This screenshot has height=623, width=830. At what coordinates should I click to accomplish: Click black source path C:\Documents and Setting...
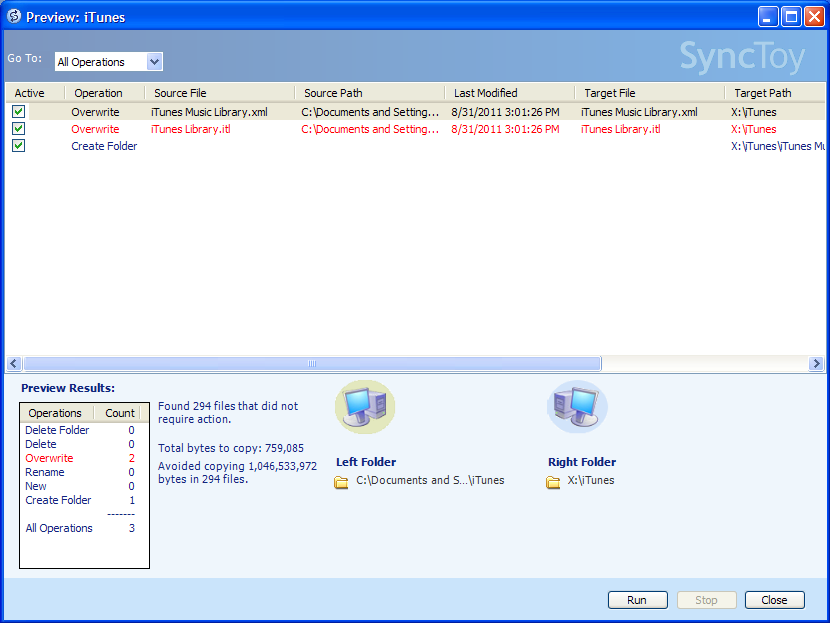coord(370,112)
